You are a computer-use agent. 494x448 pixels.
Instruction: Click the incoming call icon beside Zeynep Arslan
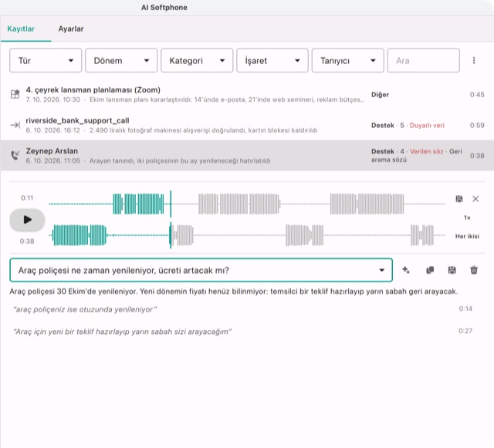(x=15, y=155)
